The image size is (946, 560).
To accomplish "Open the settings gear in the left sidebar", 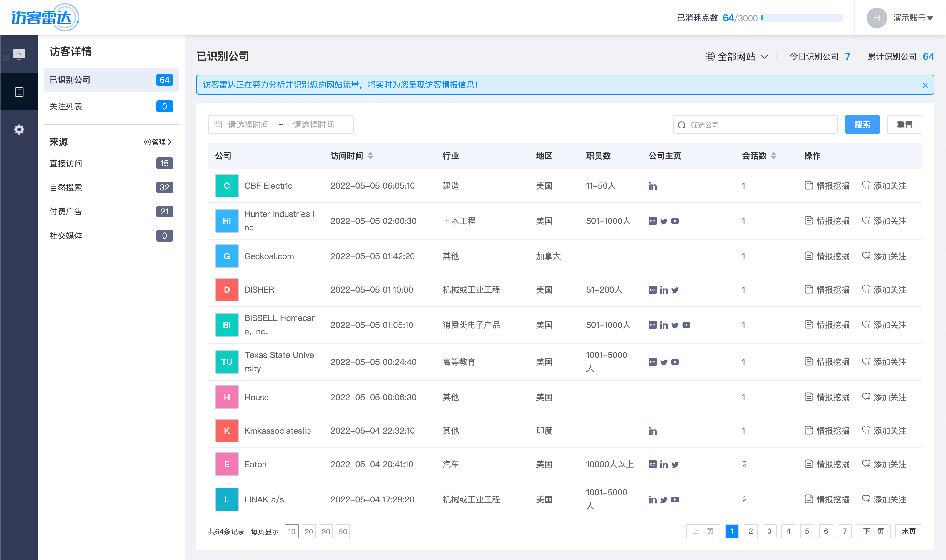I will click(19, 130).
